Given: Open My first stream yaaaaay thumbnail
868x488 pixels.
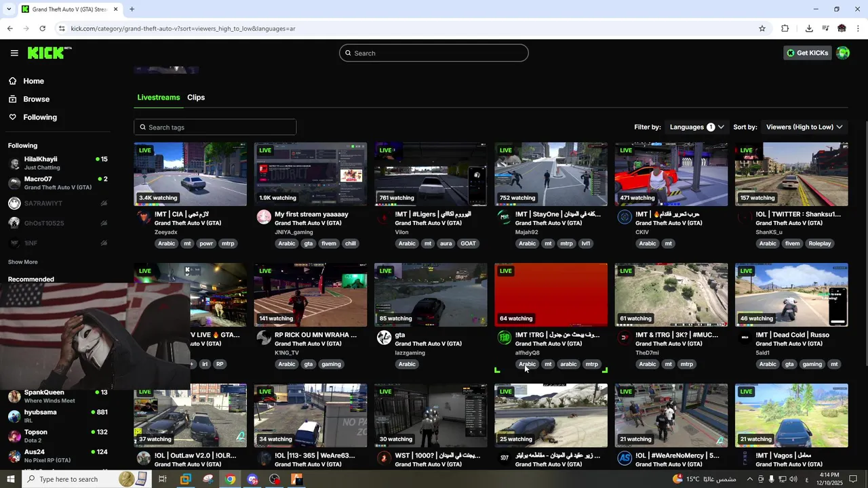Looking at the screenshot, I should [311, 174].
